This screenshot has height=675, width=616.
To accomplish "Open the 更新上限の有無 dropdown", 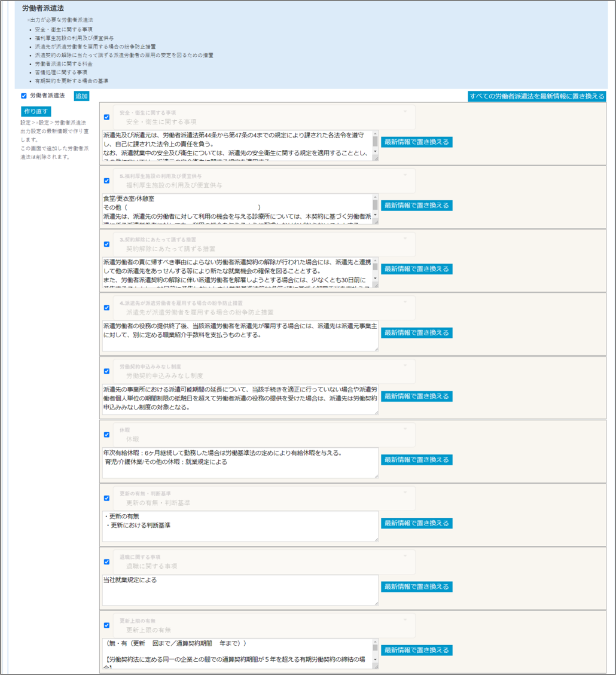I will pos(264,625).
